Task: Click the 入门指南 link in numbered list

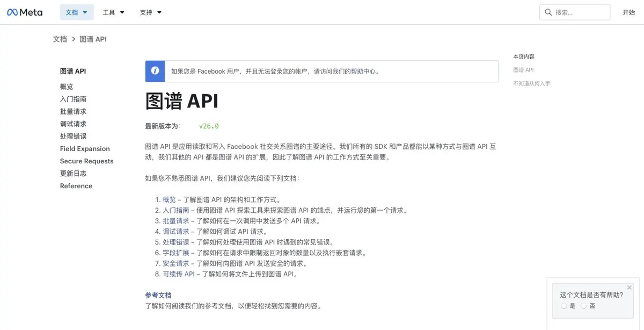Action: [176, 210]
